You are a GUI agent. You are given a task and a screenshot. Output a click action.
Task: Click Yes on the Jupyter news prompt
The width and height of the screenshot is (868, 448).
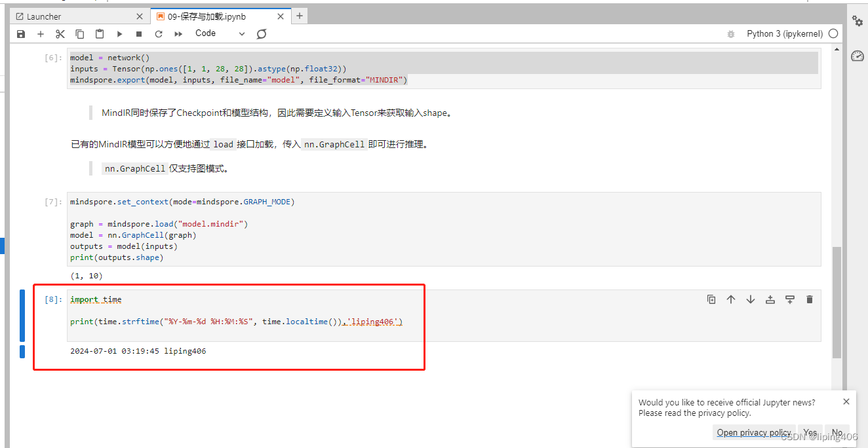tap(810, 432)
